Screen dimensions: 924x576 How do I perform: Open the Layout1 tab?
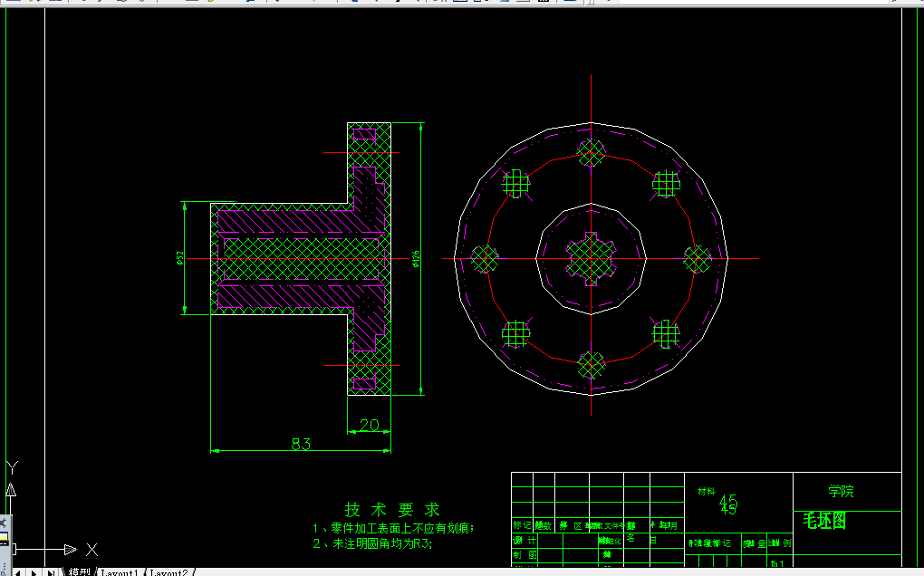[120, 572]
